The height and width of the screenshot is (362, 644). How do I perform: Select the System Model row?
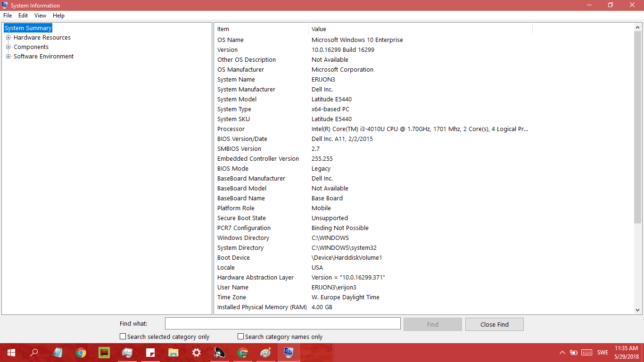pyautogui.click(x=373, y=99)
